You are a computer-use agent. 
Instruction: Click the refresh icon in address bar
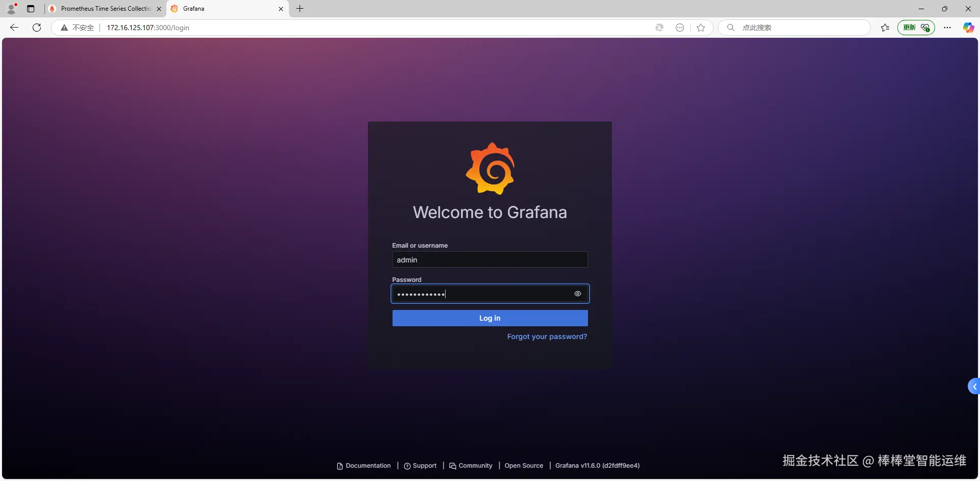coord(659,28)
